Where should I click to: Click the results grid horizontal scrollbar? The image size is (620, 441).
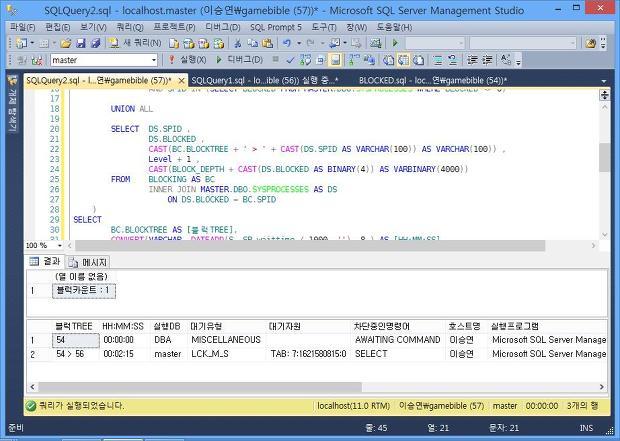click(200, 387)
